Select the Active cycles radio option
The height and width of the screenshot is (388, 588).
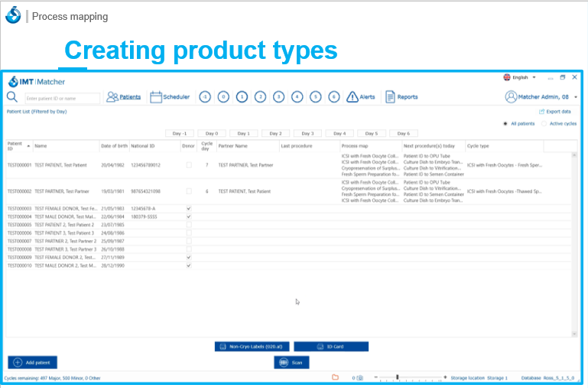[x=544, y=123]
